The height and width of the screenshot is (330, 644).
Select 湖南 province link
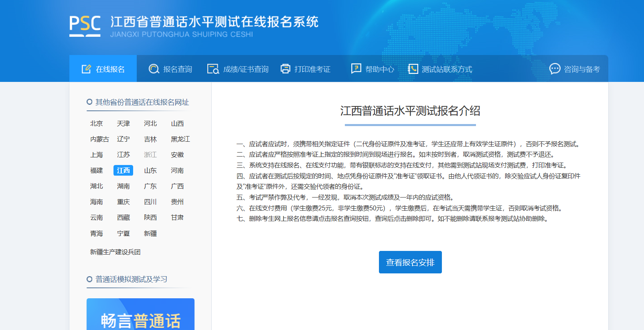point(123,186)
